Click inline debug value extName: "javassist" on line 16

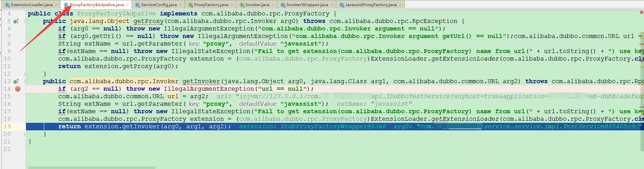click(374, 104)
